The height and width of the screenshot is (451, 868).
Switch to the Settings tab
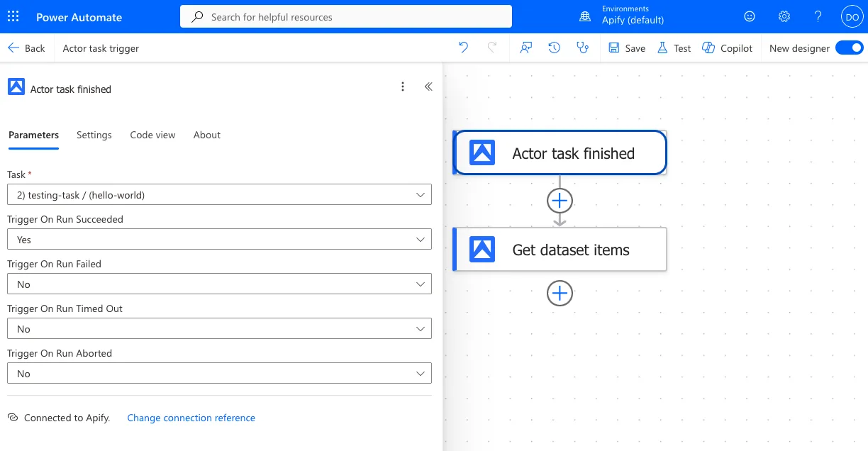click(x=94, y=135)
